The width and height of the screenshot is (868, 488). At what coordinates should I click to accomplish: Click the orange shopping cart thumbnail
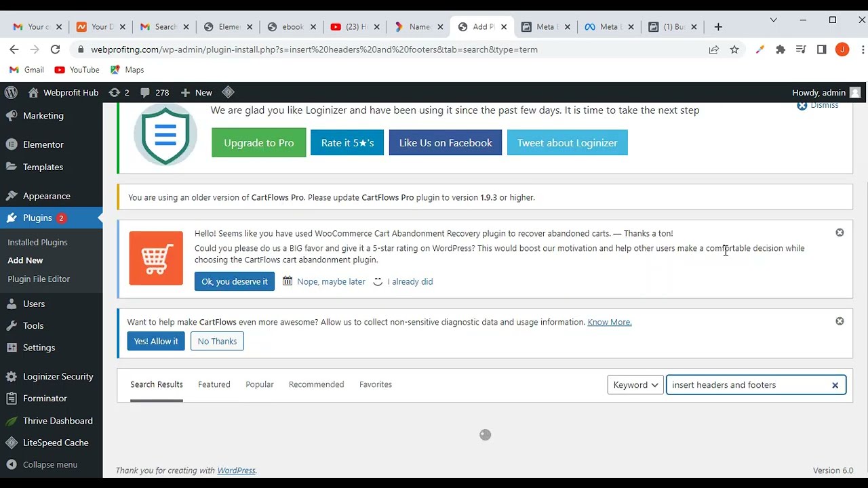(x=156, y=258)
